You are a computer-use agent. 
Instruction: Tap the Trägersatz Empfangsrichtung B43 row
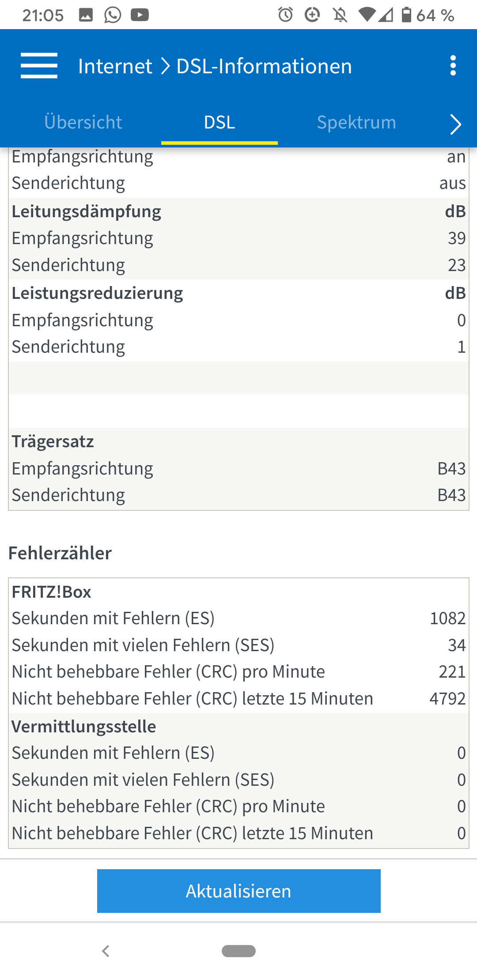click(x=238, y=468)
